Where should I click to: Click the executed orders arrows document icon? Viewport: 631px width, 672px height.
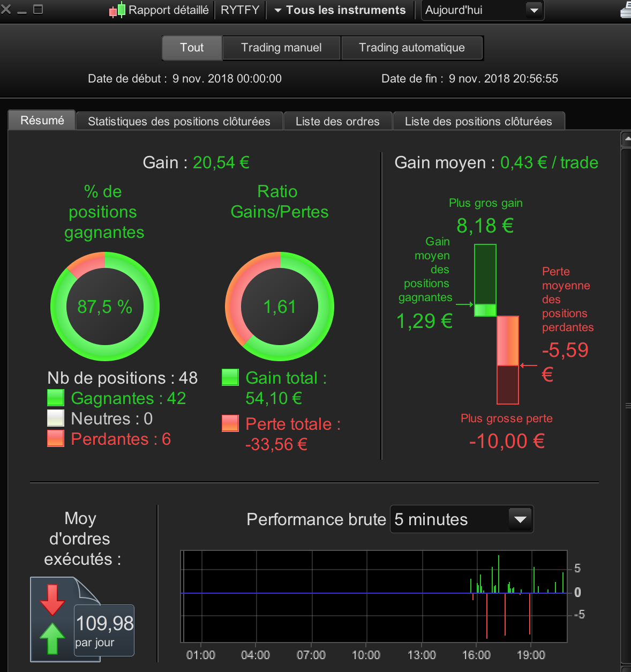tap(82, 619)
